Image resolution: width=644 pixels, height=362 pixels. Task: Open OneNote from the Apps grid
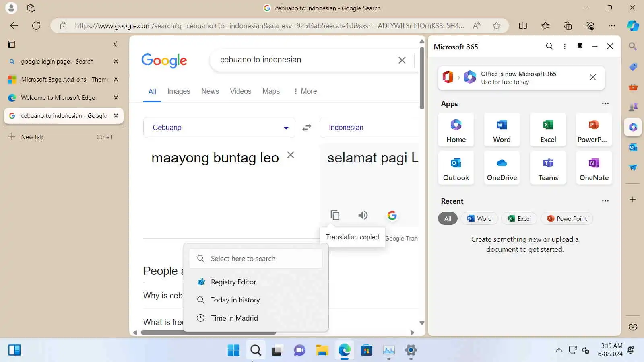594,167
